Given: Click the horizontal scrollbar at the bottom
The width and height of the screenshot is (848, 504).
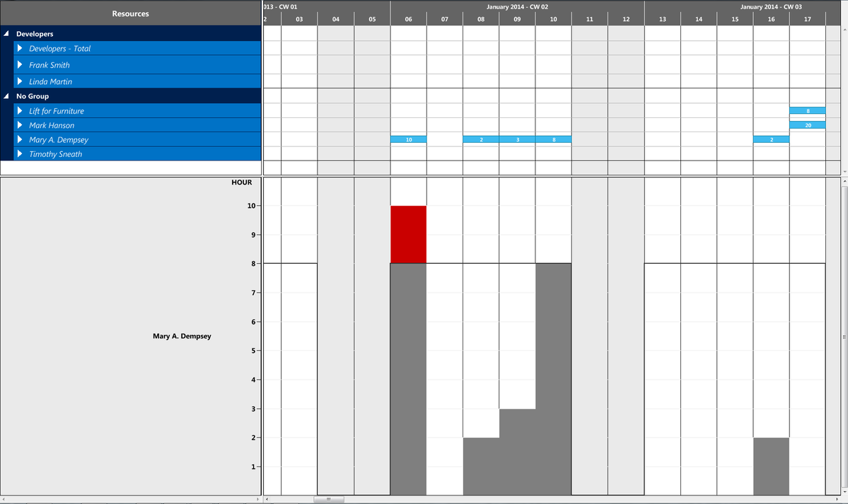Looking at the screenshot, I should [x=329, y=498].
